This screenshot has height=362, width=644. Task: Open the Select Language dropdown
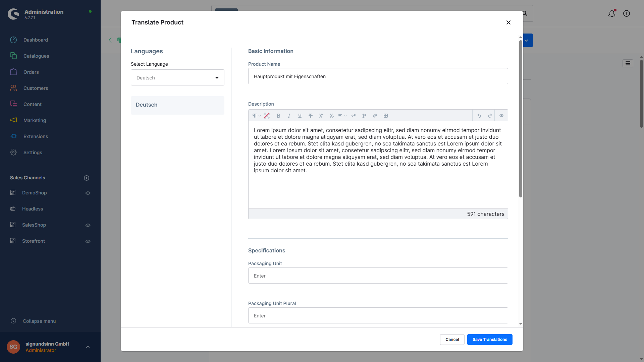click(177, 77)
